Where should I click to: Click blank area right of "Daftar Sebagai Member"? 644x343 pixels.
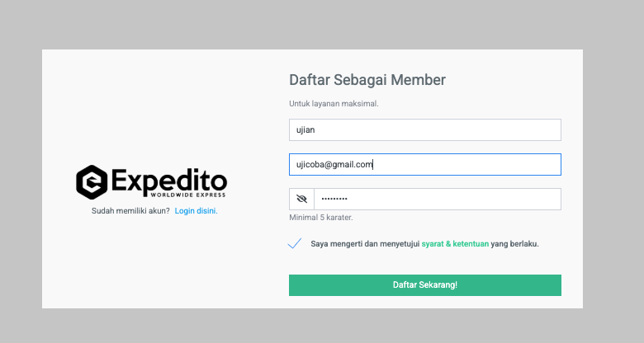[512, 80]
